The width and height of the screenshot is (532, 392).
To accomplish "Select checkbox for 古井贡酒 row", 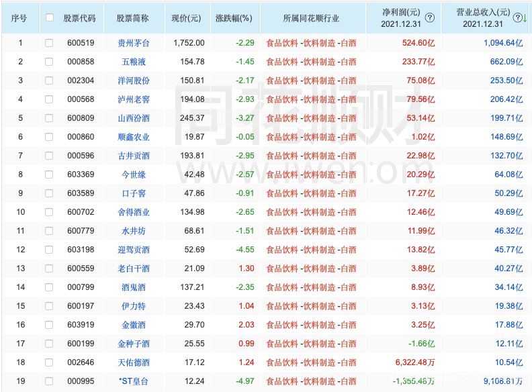I will click(49, 156).
